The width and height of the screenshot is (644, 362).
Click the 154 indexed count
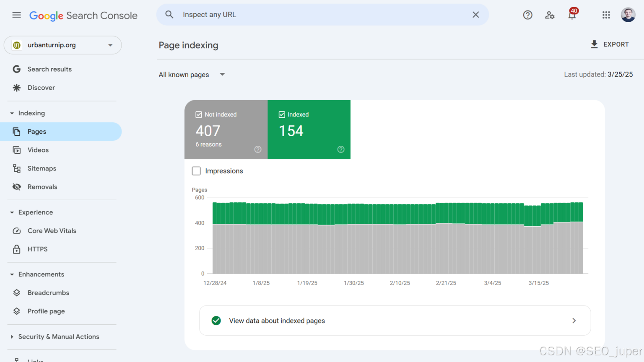click(x=291, y=131)
